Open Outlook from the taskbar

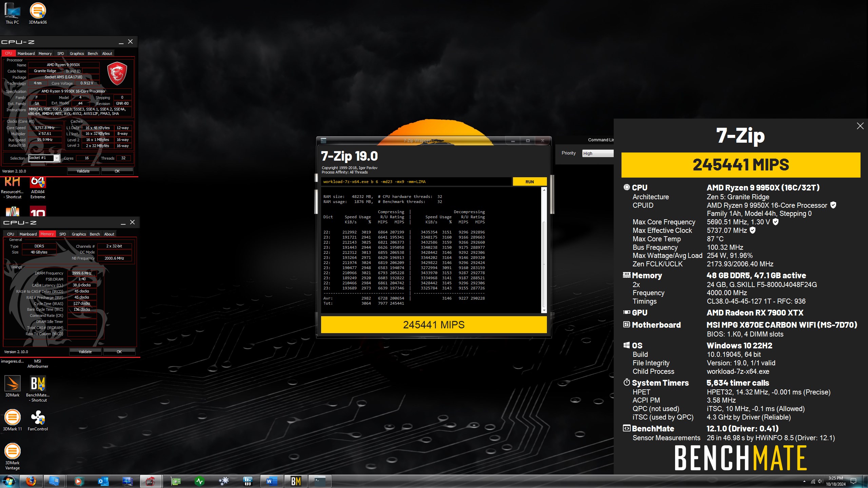coord(103,481)
